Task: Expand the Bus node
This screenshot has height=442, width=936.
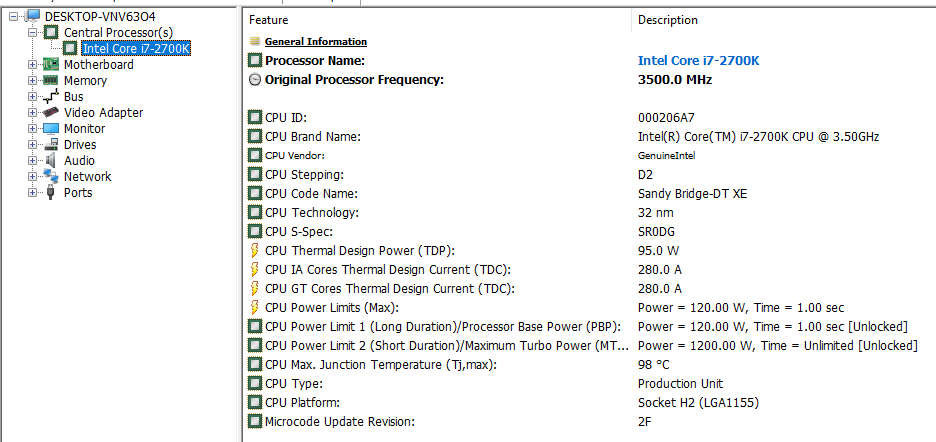Action: [32, 97]
